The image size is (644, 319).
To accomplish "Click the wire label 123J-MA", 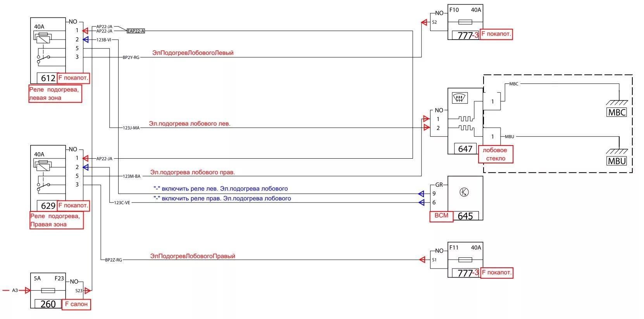I will point(131,128).
